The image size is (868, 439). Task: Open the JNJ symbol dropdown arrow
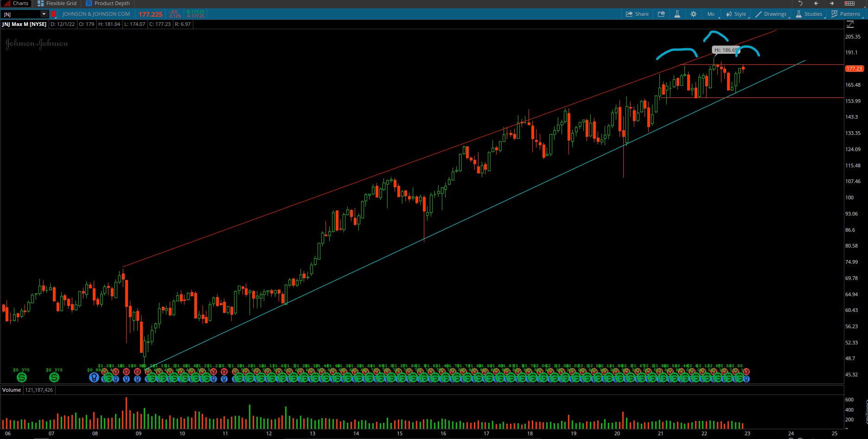click(44, 14)
